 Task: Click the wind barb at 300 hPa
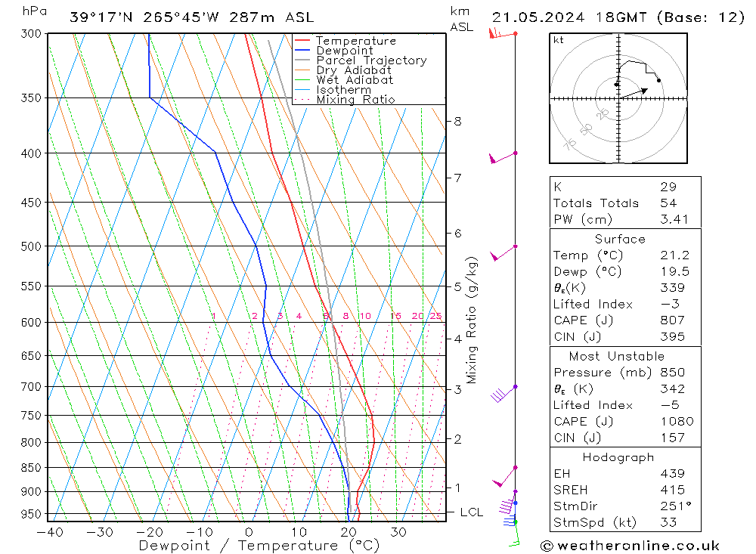[x=502, y=34]
